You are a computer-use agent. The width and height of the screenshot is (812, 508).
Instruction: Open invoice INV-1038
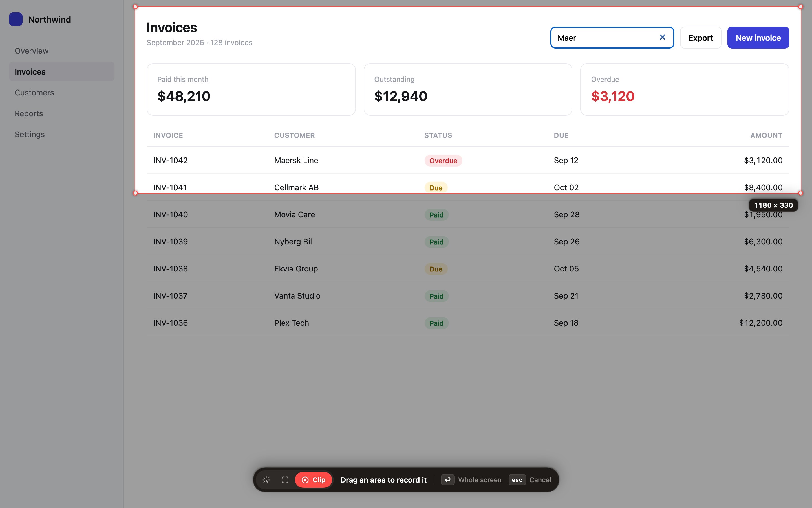(x=171, y=269)
